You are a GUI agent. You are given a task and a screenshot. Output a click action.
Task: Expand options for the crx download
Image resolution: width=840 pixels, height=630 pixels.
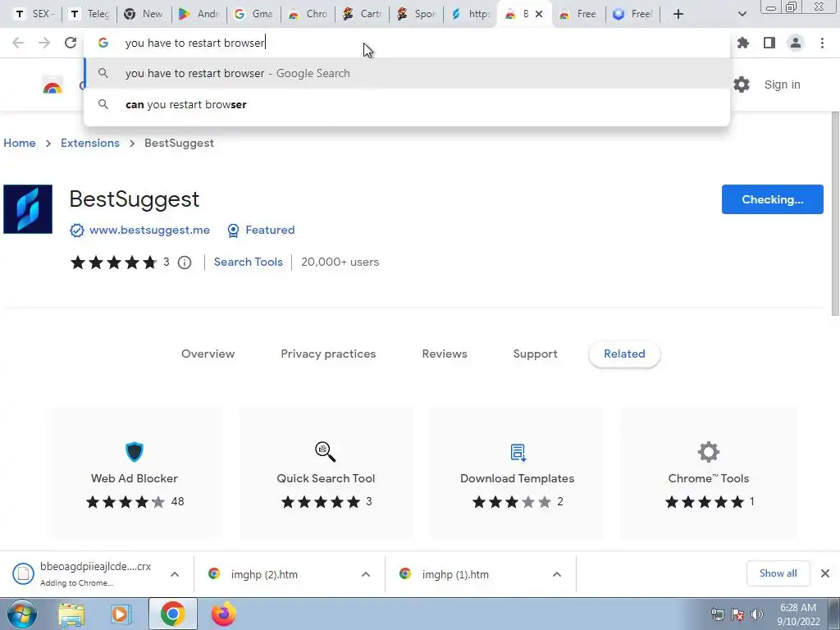(x=175, y=574)
